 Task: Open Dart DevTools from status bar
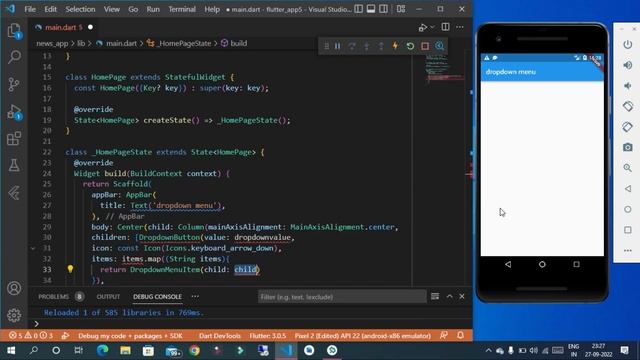pos(220,336)
